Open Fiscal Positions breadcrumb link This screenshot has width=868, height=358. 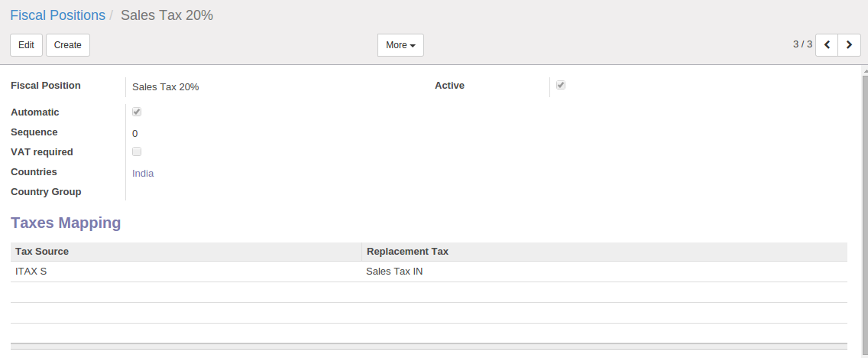point(57,15)
